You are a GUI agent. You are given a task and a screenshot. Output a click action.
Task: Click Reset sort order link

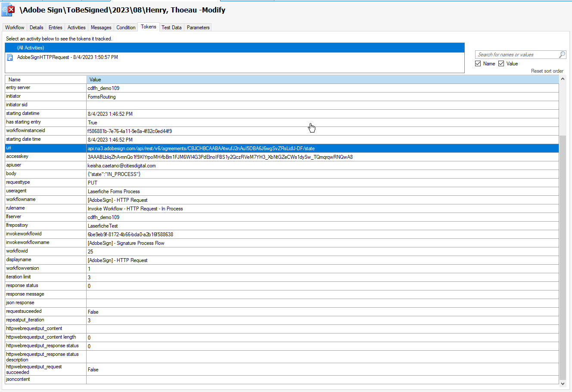(x=547, y=71)
